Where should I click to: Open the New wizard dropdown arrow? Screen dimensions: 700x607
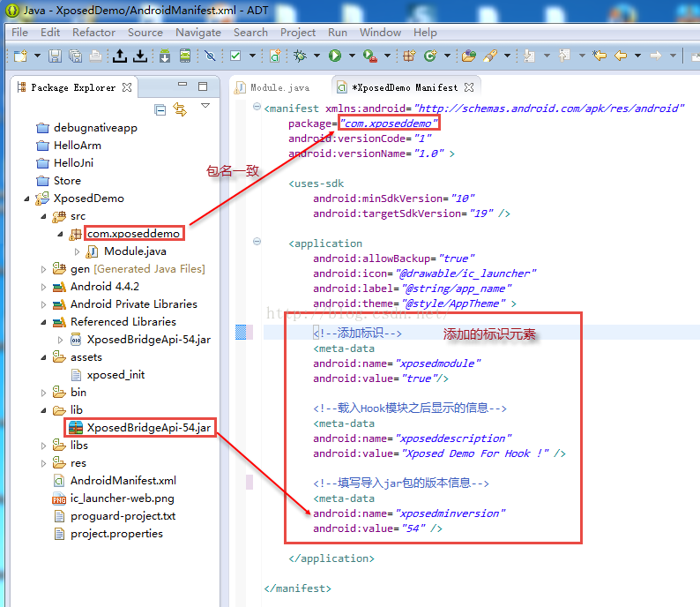pyautogui.click(x=38, y=56)
